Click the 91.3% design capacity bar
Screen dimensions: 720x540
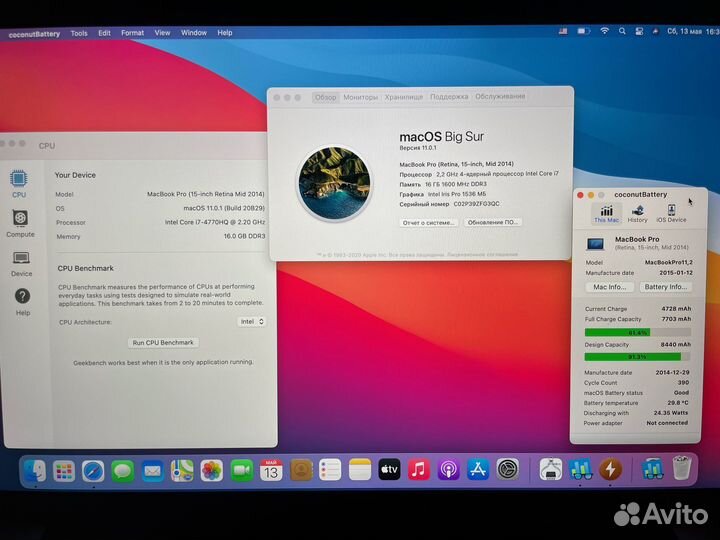[x=637, y=357]
